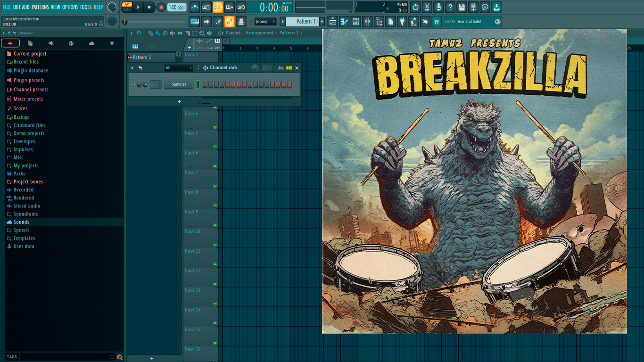644x362 pixels.
Task: Expand the Sounds folder in browser
Action: [x=21, y=222]
